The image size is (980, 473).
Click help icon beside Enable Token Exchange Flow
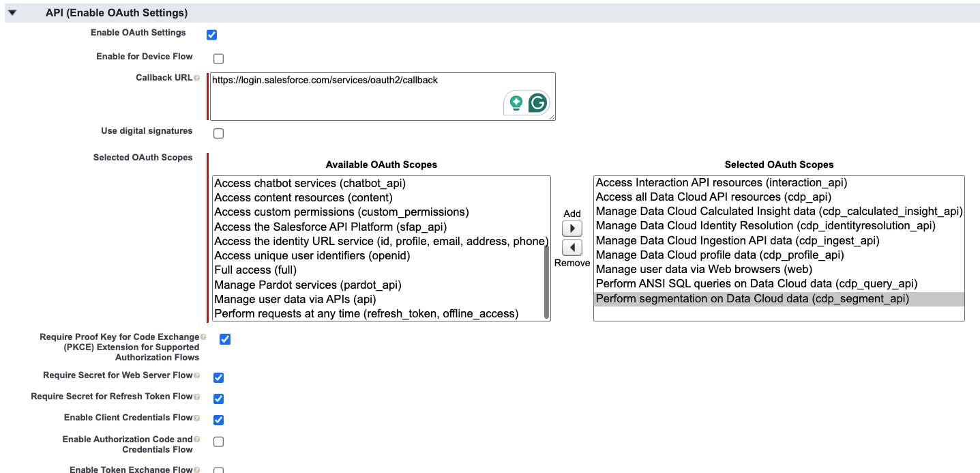tap(198, 469)
